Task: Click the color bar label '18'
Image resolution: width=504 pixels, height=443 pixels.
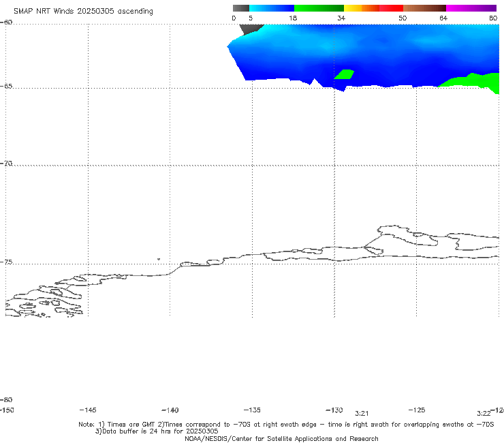Action: coord(293,18)
